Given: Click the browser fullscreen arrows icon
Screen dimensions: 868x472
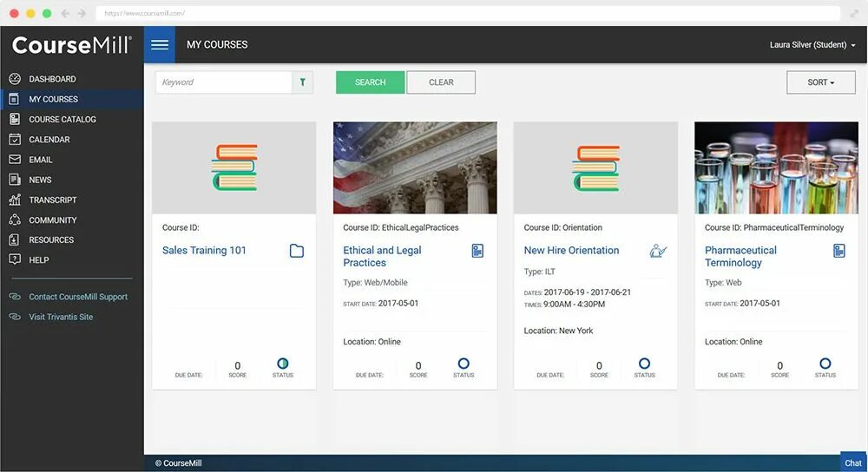Looking at the screenshot, I should pyautogui.click(x=854, y=13).
